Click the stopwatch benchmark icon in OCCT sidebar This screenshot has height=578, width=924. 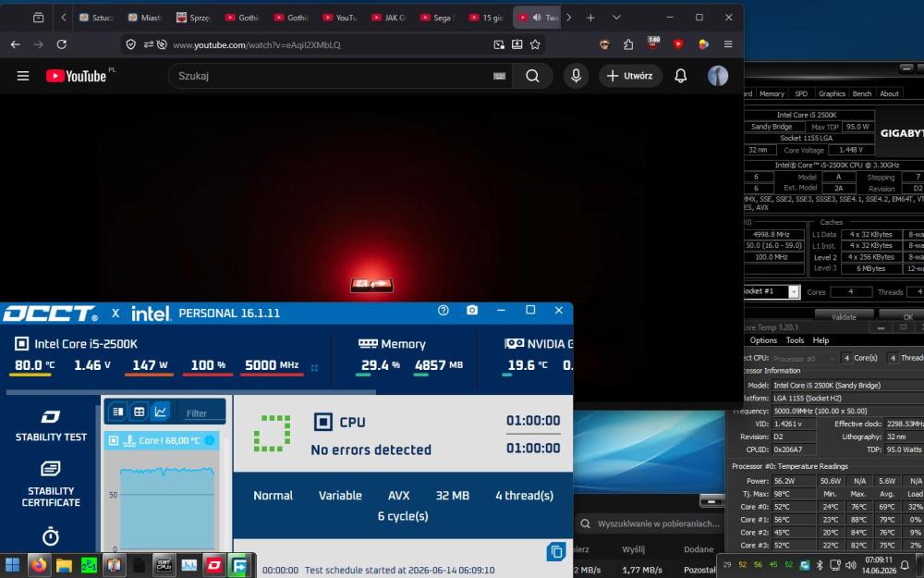pyautogui.click(x=51, y=536)
